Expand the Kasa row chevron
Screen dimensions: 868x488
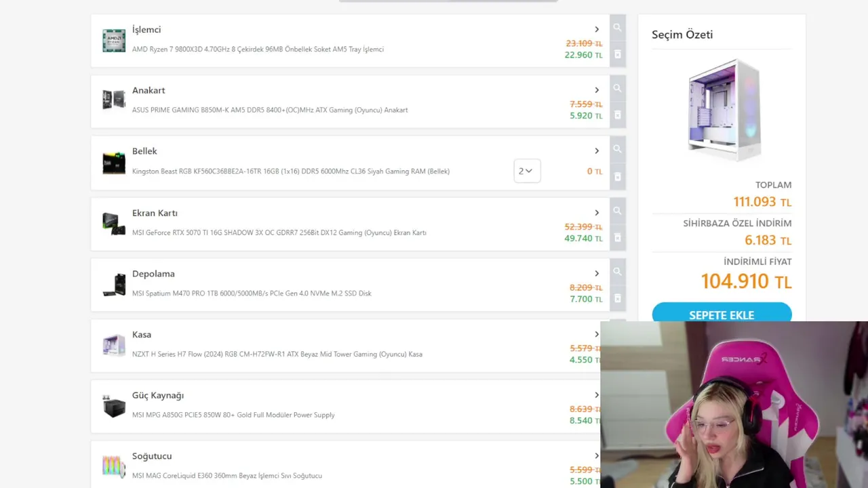pyautogui.click(x=597, y=334)
